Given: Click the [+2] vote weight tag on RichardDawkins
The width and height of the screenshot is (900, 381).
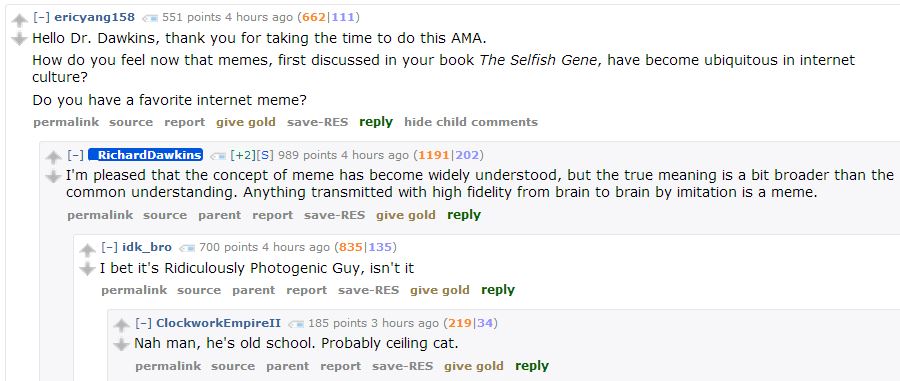Looking at the screenshot, I should [x=242, y=155].
